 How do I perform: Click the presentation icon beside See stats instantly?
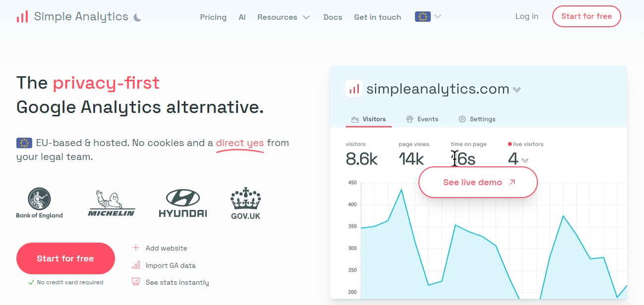point(136,282)
